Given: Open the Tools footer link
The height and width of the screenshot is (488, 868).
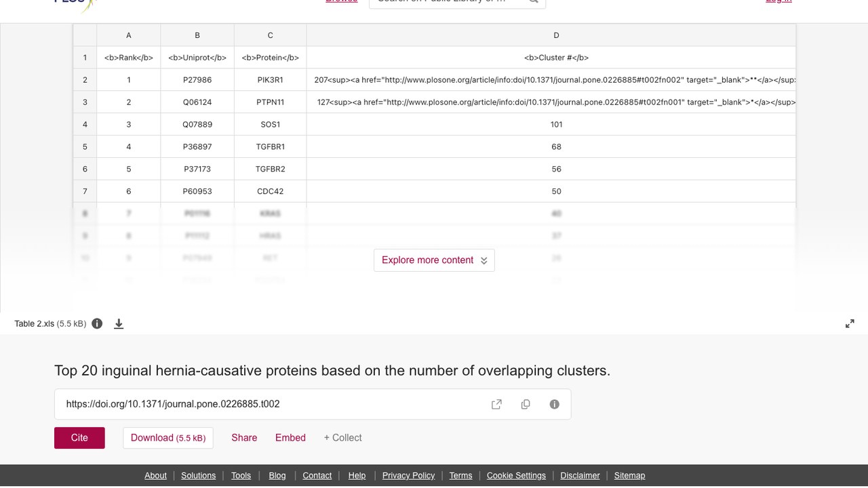Looking at the screenshot, I should (x=241, y=476).
